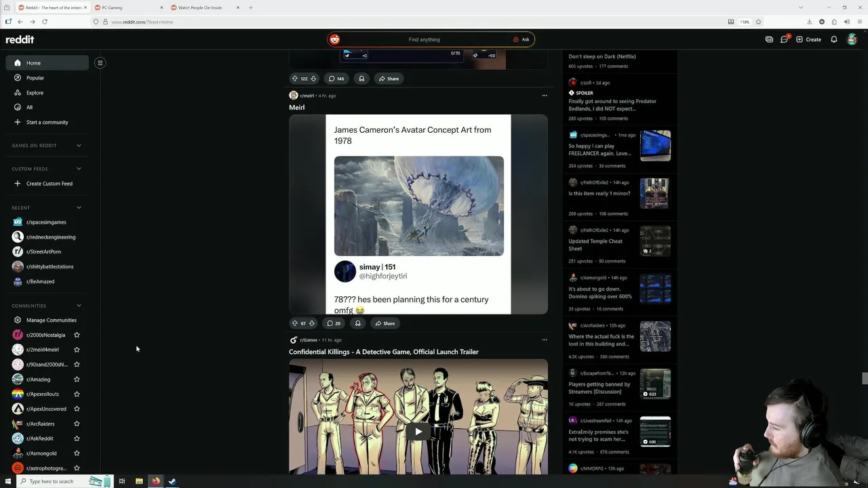Viewport: 868px width, 488px height.
Task: Click the page vertical scrollbar thumb
Action: 865,378
